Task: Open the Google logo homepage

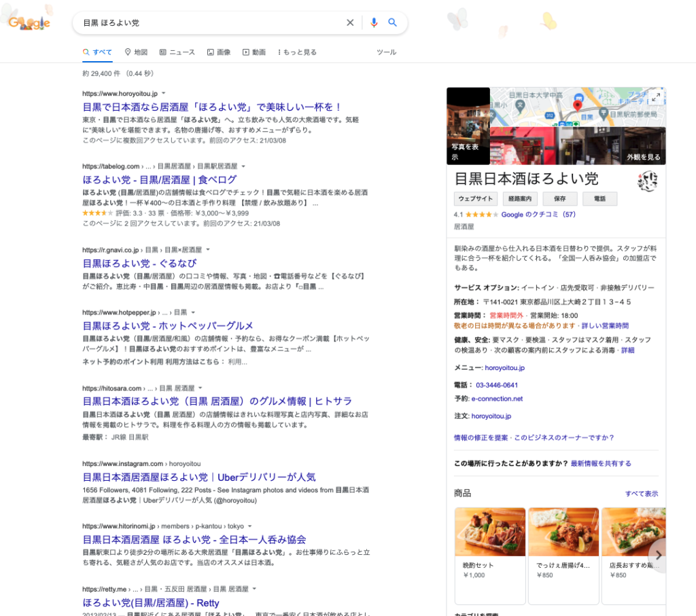Action: pos(29,23)
